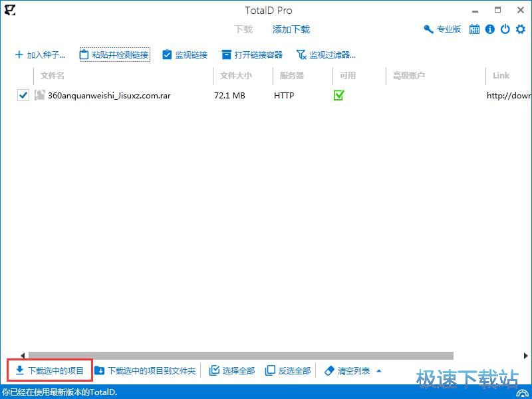Click 下载选中的项目到文件夹 folder icon
532x399 pixels.
[99, 370]
